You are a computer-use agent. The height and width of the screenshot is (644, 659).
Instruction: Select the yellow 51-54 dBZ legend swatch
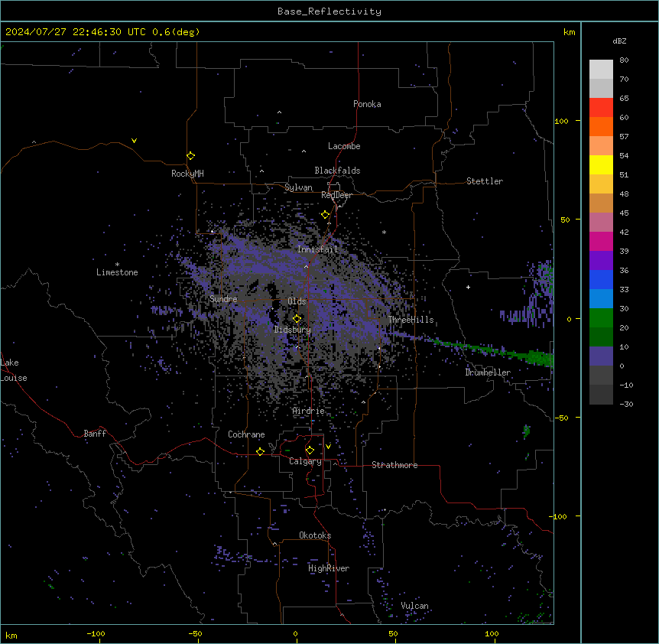click(x=601, y=164)
